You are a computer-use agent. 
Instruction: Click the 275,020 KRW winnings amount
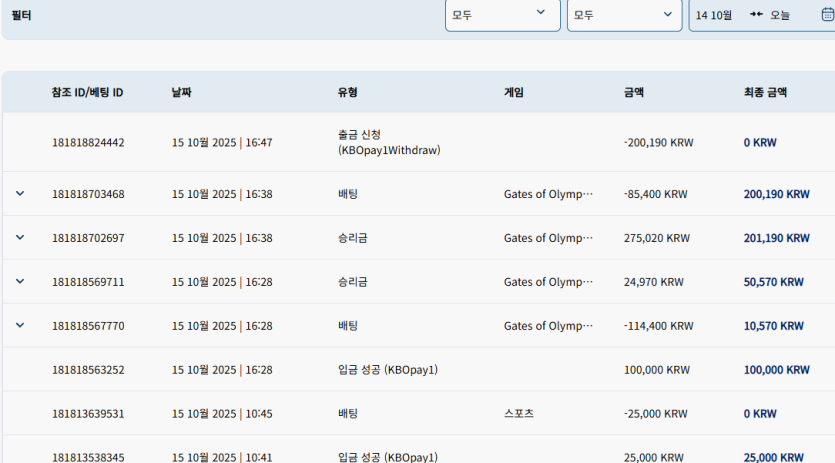[x=657, y=238]
